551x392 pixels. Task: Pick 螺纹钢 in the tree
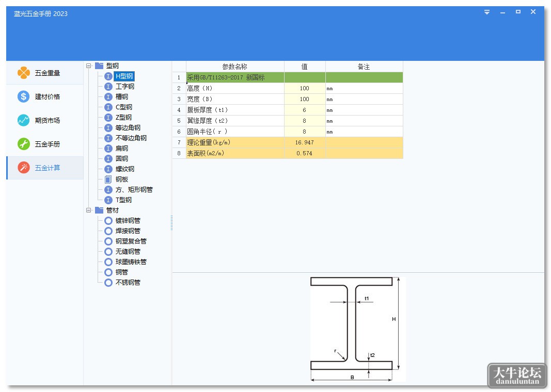point(125,169)
